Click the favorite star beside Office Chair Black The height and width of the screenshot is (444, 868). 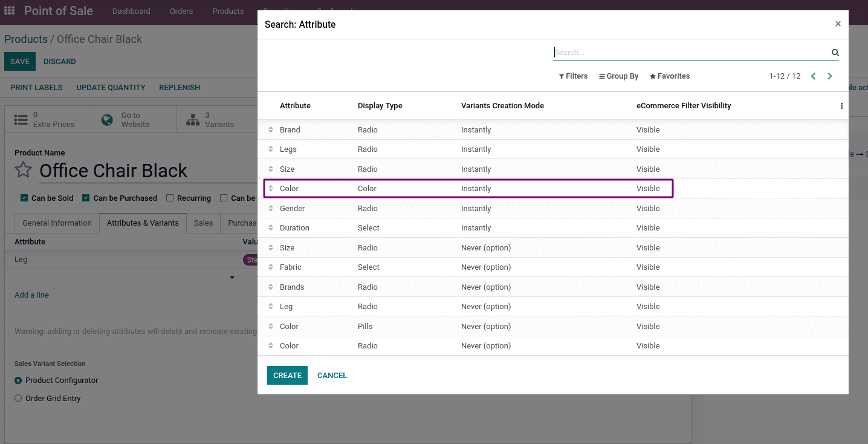[23, 170]
